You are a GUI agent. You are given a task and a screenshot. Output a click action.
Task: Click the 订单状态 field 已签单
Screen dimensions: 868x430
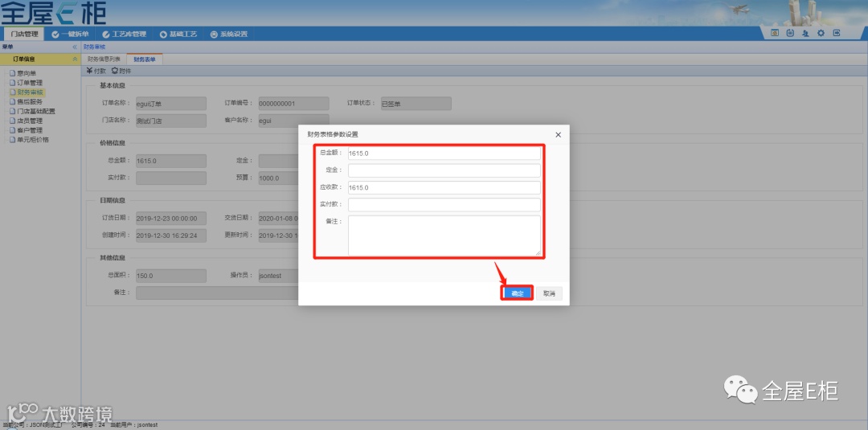(416, 104)
